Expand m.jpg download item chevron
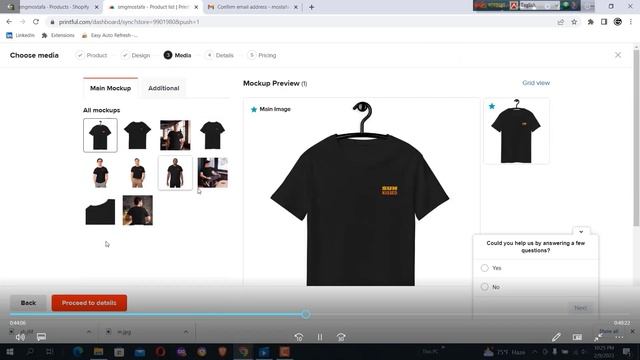 [x=186, y=332]
